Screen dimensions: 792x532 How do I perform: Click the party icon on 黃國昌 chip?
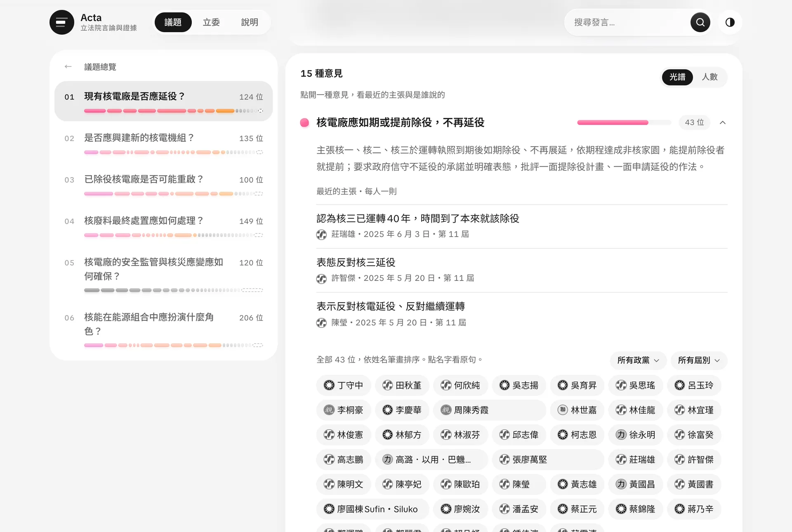[x=621, y=484]
